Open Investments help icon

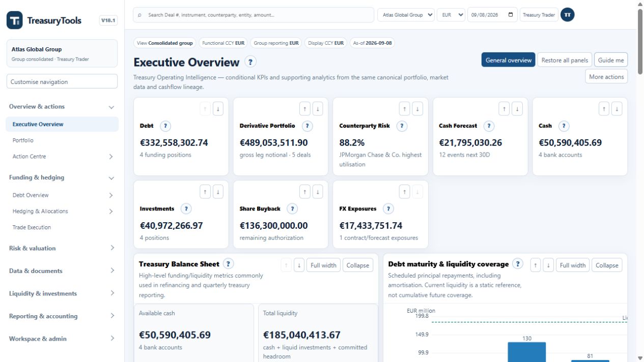pyautogui.click(x=186, y=209)
